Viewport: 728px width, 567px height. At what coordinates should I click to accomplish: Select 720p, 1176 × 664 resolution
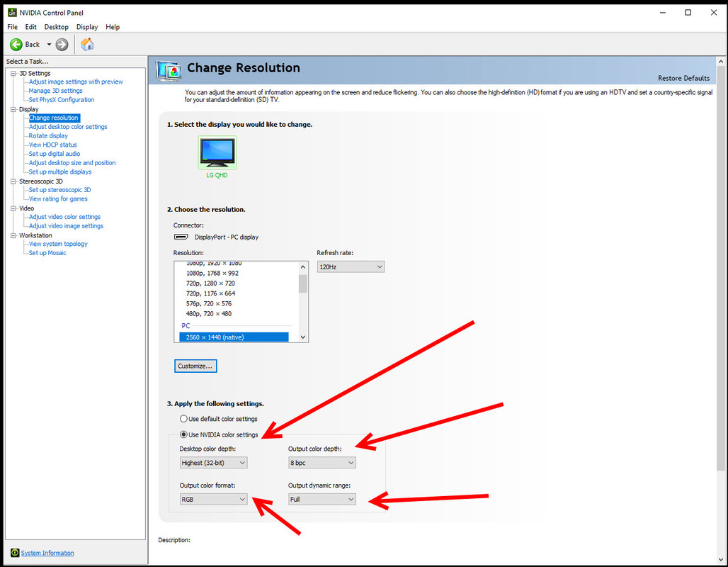click(210, 293)
